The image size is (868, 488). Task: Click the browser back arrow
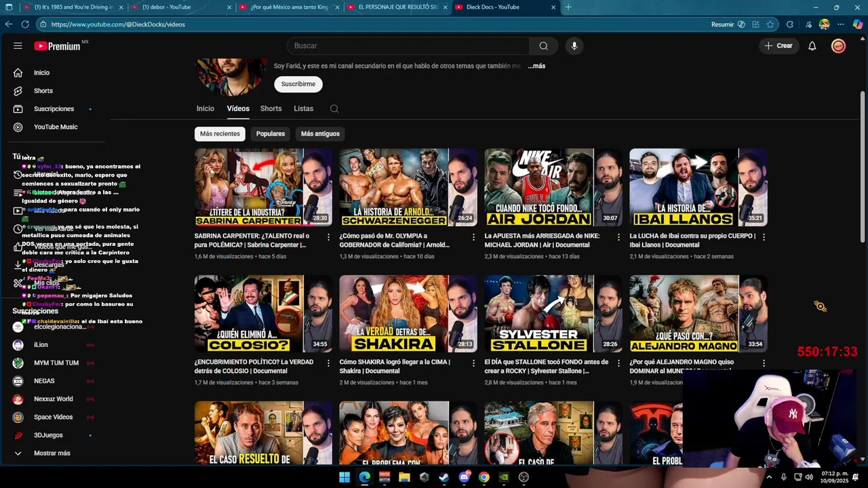(x=9, y=24)
